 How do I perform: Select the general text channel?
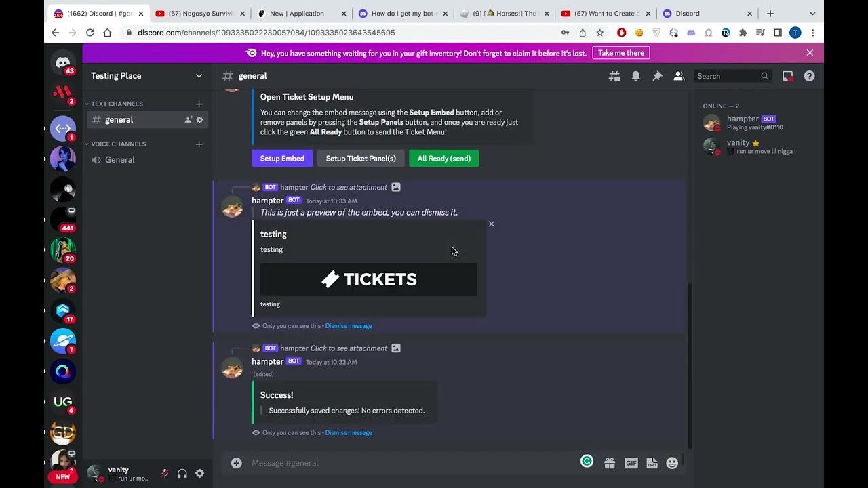[x=147, y=120]
